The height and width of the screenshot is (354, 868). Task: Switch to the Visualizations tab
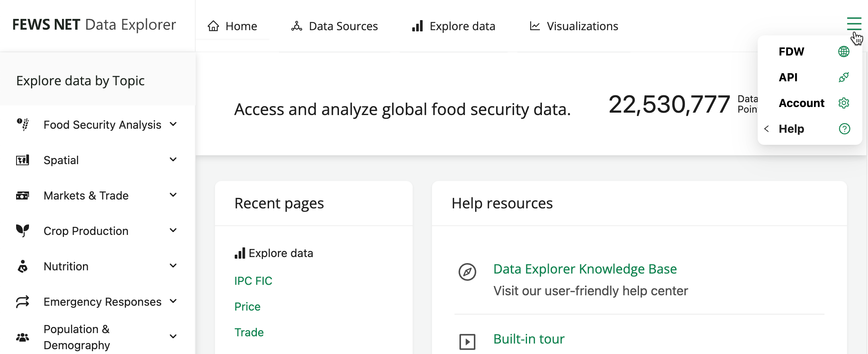(574, 26)
